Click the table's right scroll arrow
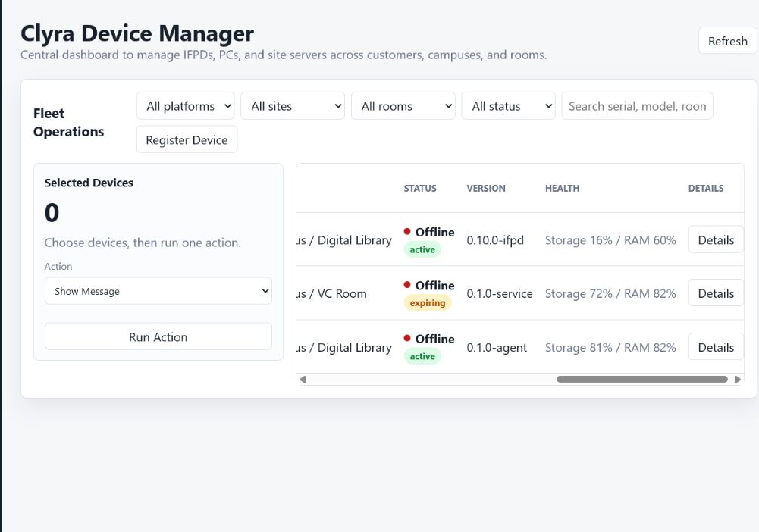This screenshot has width=759, height=532. click(738, 379)
